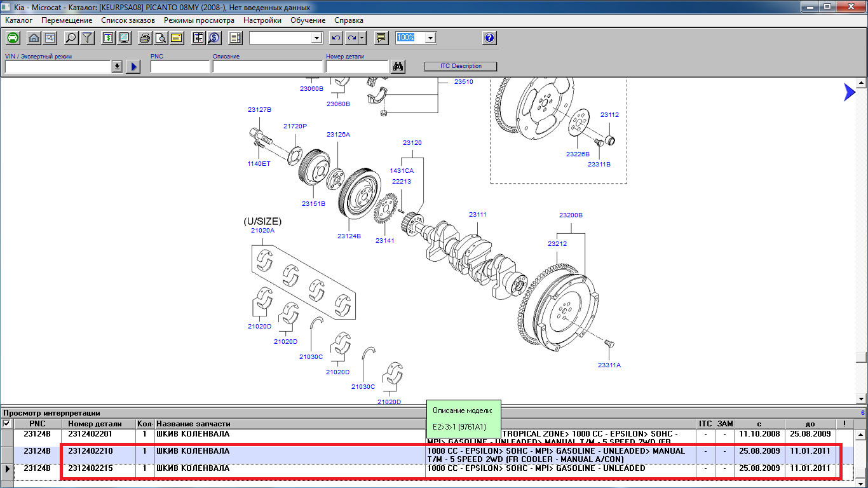Click the monitor display icon
This screenshot has height=488, width=868.
pyautogui.click(x=123, y=38)
